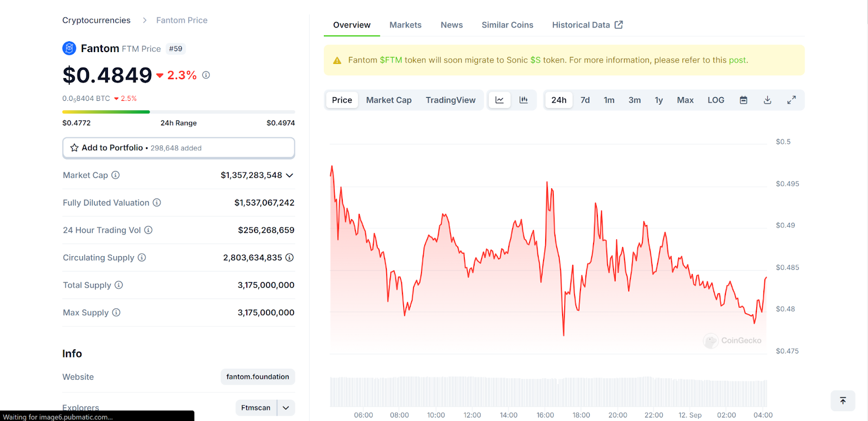Click external link icon beside Historical Data
The height and width of the screenshot is (421, 868).
[x=619, y=24]
